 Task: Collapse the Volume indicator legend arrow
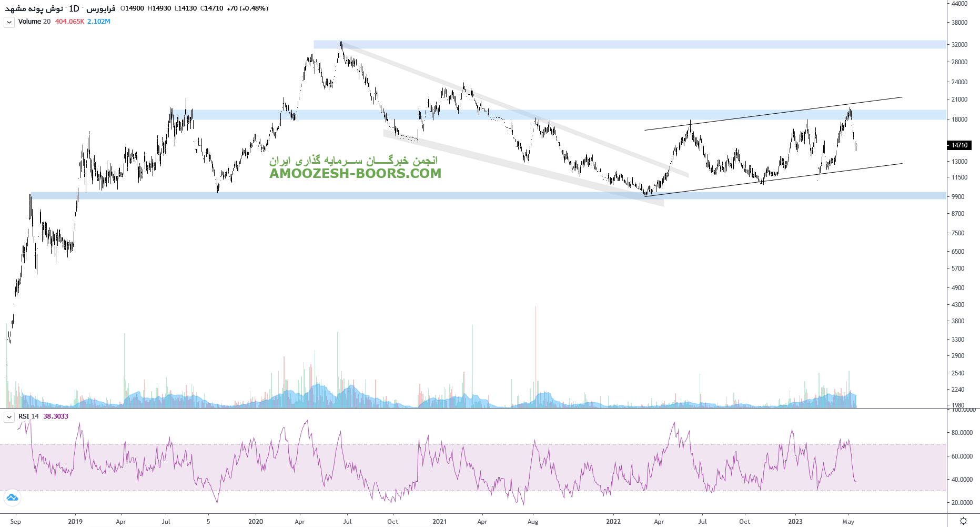(9, 22)
